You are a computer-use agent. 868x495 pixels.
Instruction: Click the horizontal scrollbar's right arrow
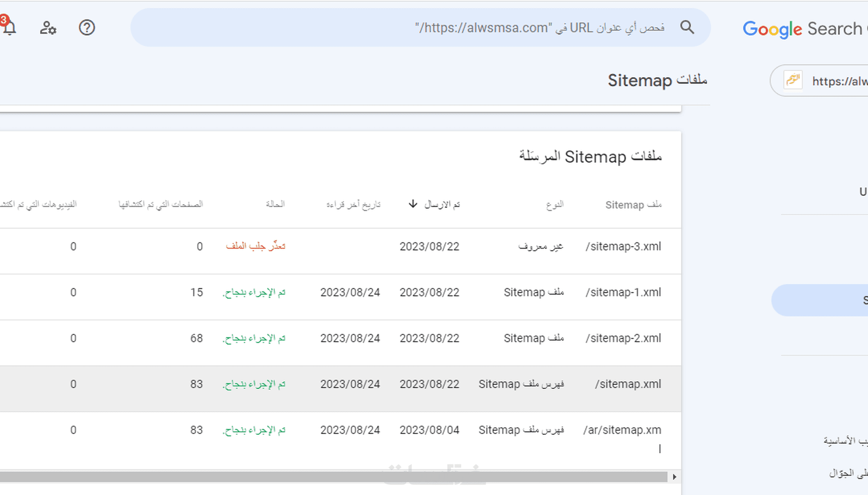pyautogui.click(x=674, y=477)
